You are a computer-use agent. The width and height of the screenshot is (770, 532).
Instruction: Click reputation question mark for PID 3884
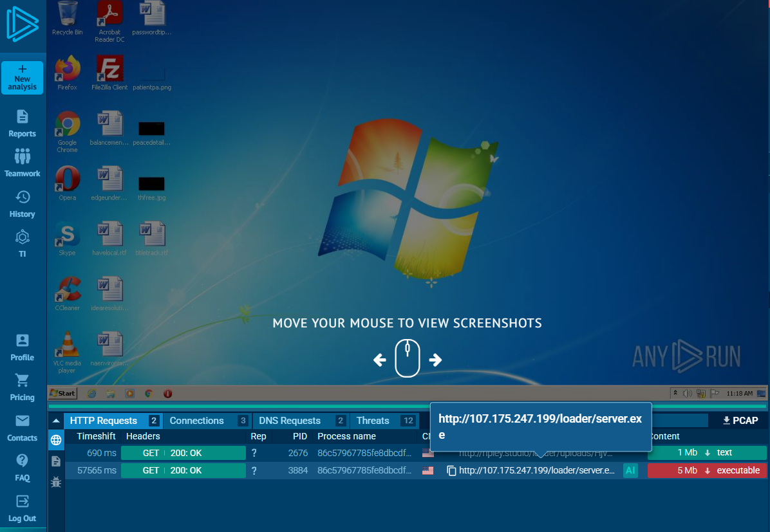tap(254, 471)
